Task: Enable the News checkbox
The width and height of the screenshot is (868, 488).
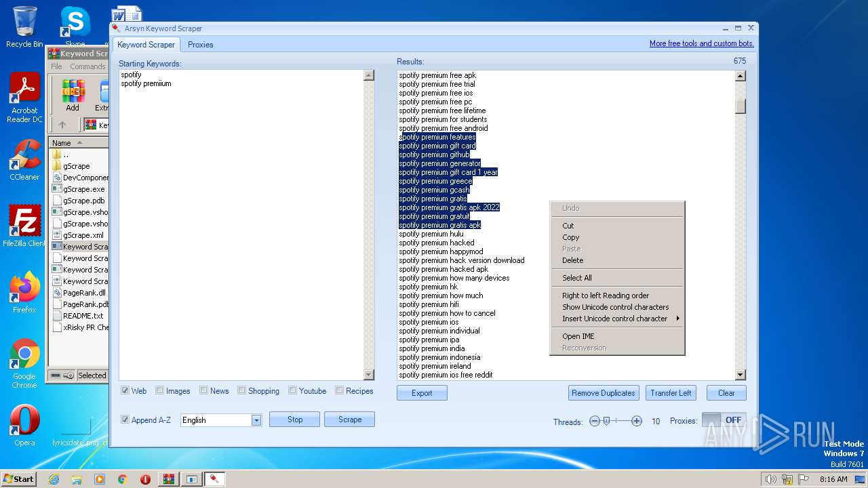Action: (204, 390)
